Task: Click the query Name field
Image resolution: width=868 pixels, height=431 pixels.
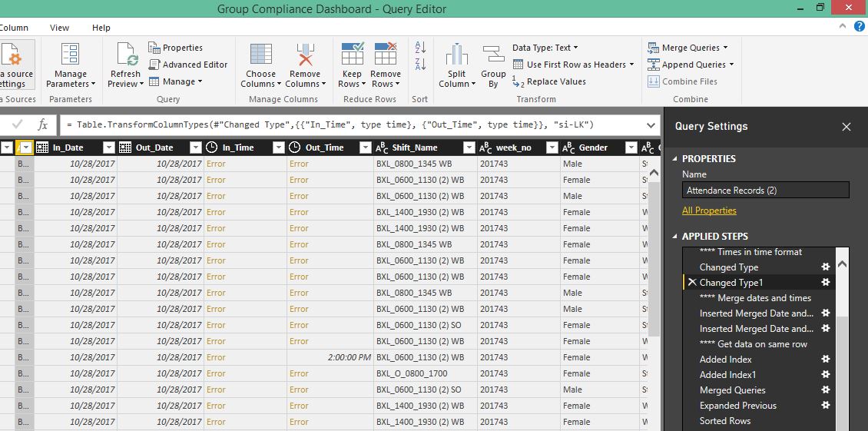Action: click(x=766, y=190)
